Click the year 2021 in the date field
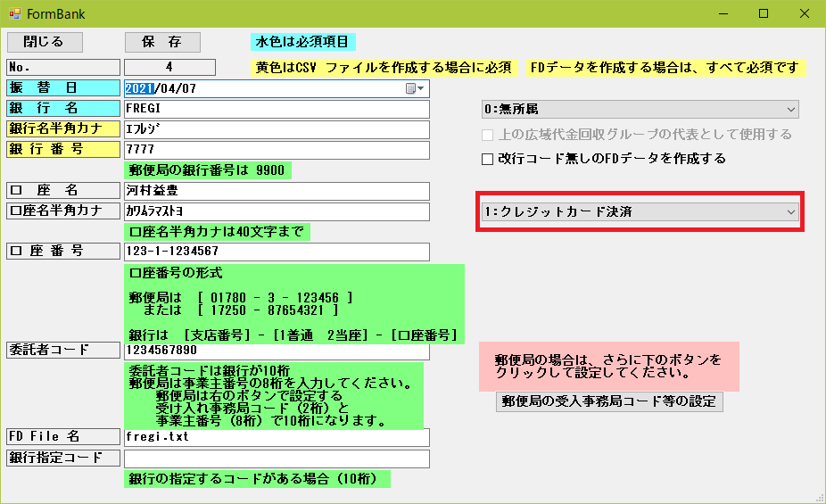This screenshot has width=826, height=504. pos(139,88)
